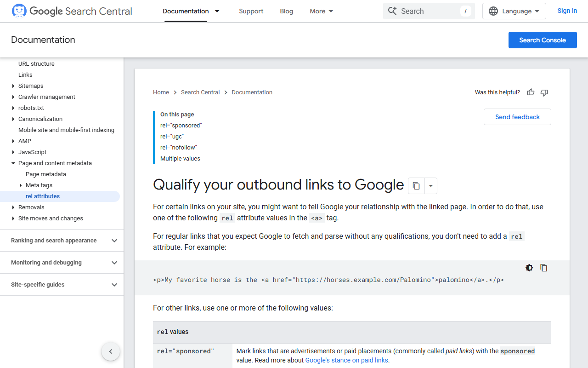Click the Google Search Central logo
This screenshot has height=368, width=588.
pyautogui.click(x=72, y=11)
